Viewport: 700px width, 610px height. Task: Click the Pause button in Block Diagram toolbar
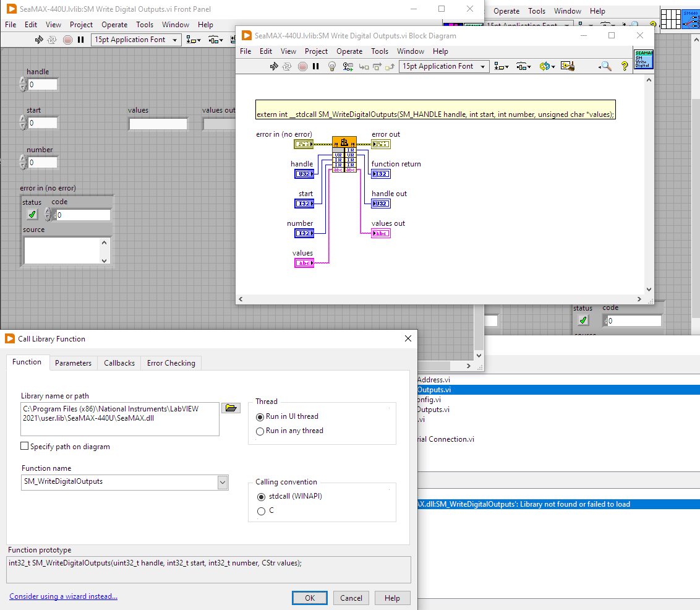[315, 66]
